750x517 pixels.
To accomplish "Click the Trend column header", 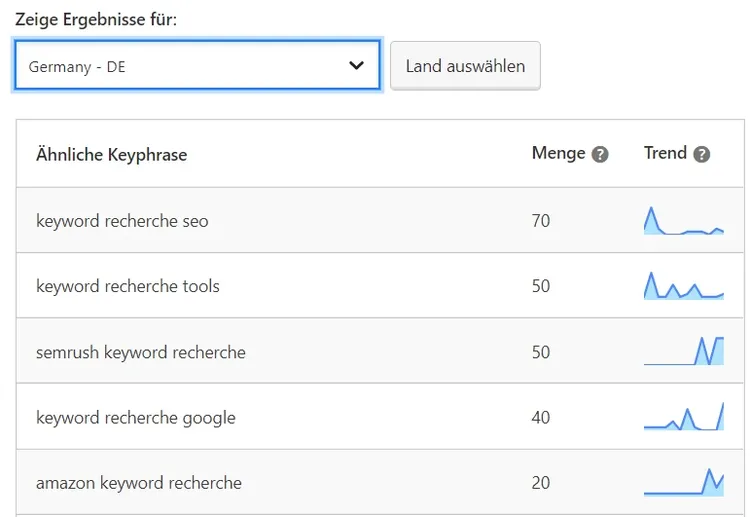I will [665, 153].
